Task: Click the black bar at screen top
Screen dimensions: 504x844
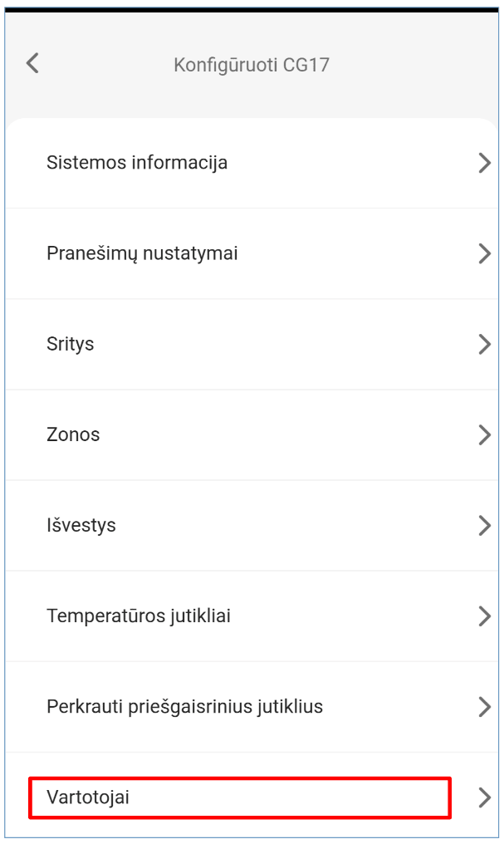Action: pyautogui.click(x=252, y=6)
